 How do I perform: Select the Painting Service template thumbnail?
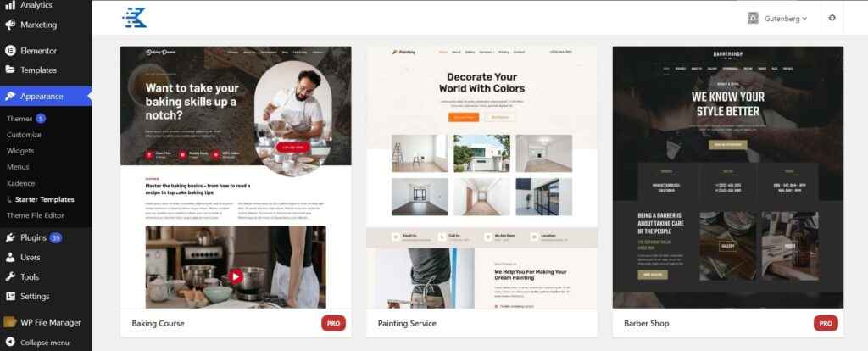coord(481,177)
